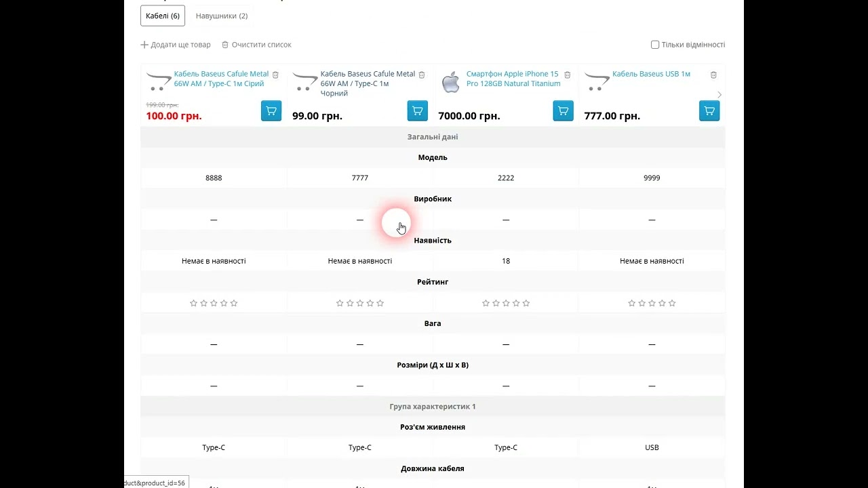The image size is (868, 488).
Task: Select the 777.00 грн. price
Action: 612,116
